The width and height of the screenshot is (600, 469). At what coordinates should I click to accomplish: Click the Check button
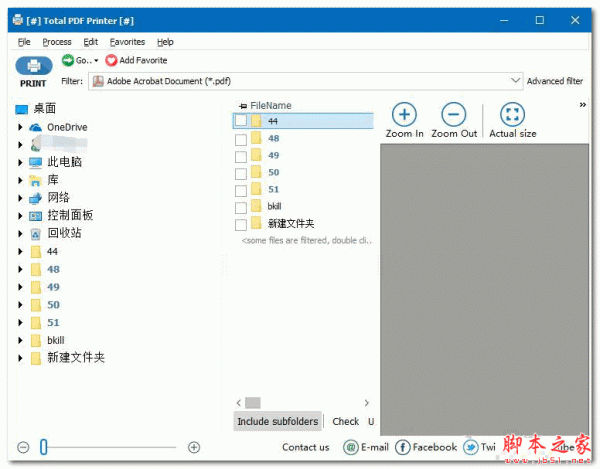[x=345, y=421]
